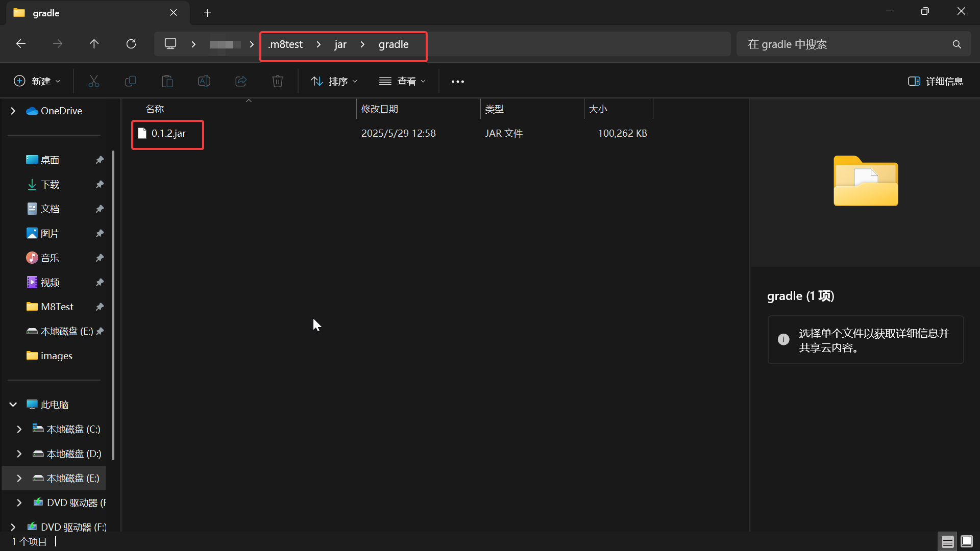This screenshot has width=980, height=551.
Task: Open the View dropdown menu
Action: coord(402,81)
